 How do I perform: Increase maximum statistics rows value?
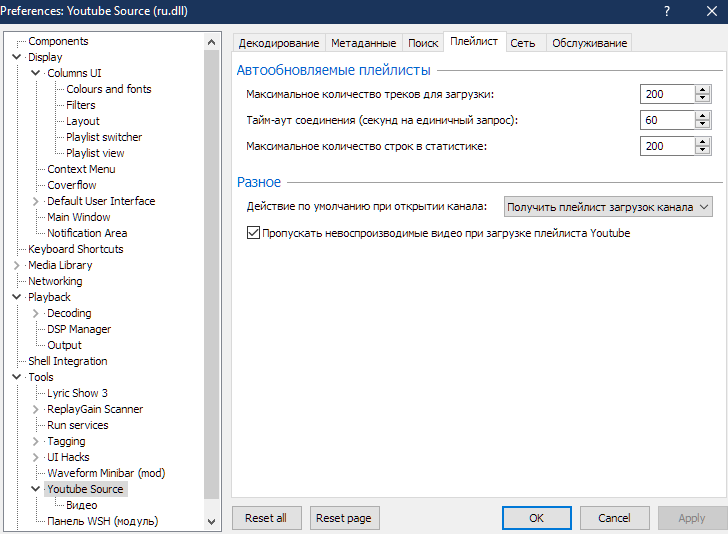(x=703, y=141)
